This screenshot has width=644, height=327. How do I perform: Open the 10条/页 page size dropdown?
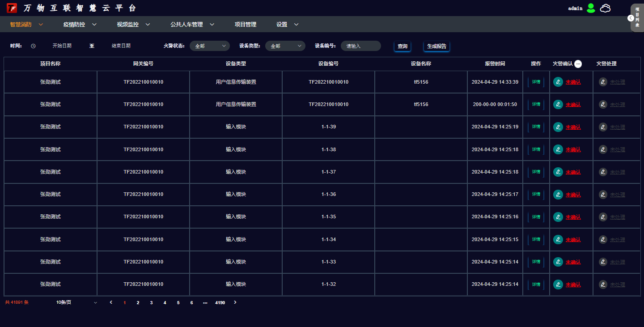click(x=76, y=302)
